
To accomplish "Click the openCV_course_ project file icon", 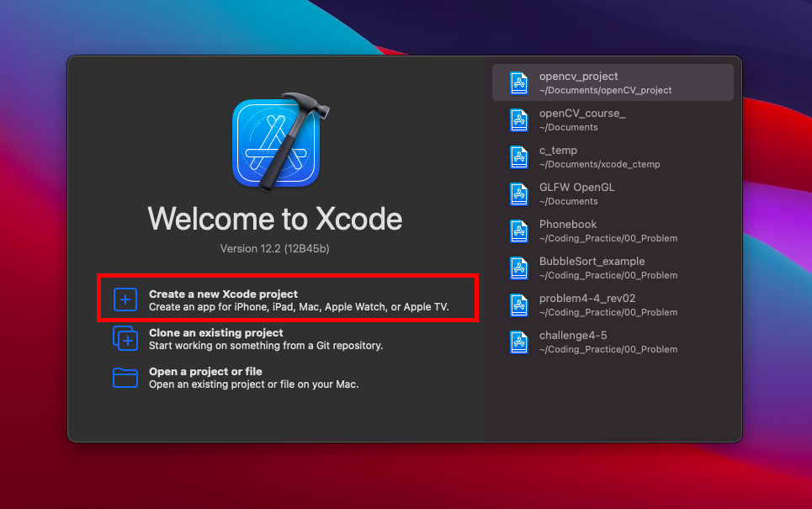I will tap(519, 120).
